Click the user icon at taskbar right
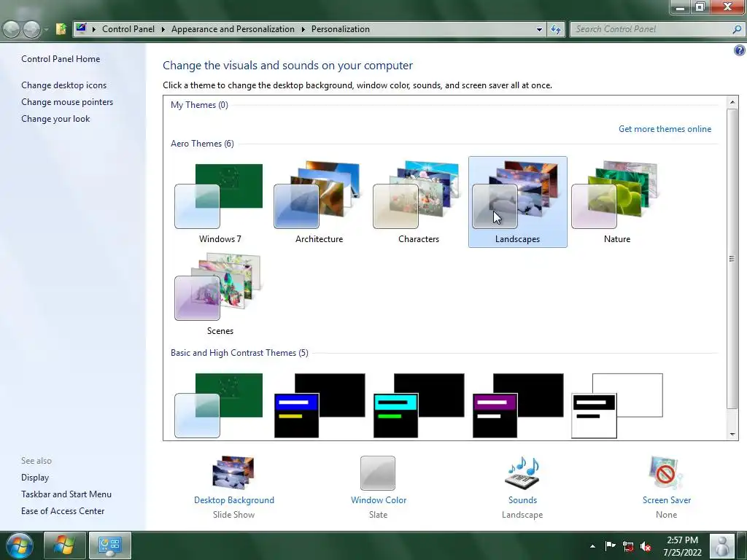Screen dimensions: 747x560 pyautogui.click(x=721, y=546)
